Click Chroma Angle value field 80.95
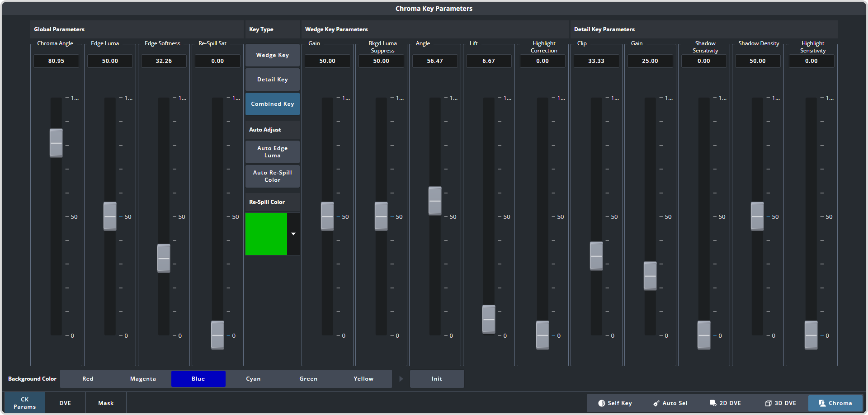 [56, 61]
